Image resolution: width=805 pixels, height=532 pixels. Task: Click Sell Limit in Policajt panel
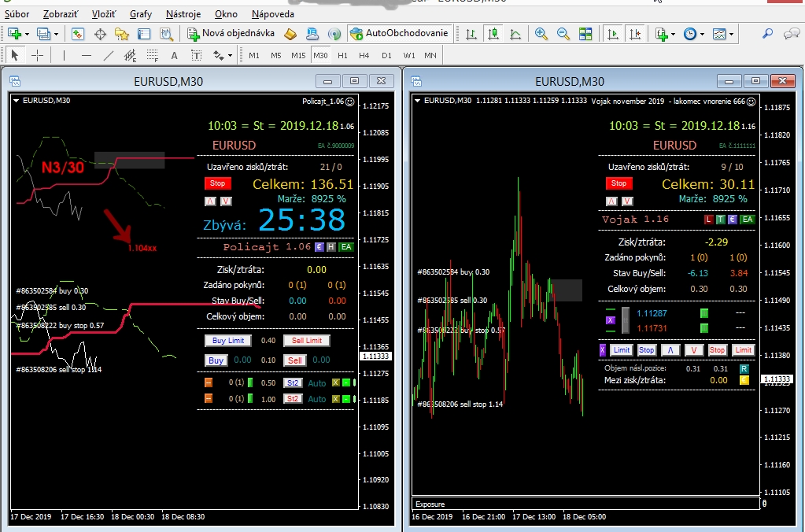(306, 341)
